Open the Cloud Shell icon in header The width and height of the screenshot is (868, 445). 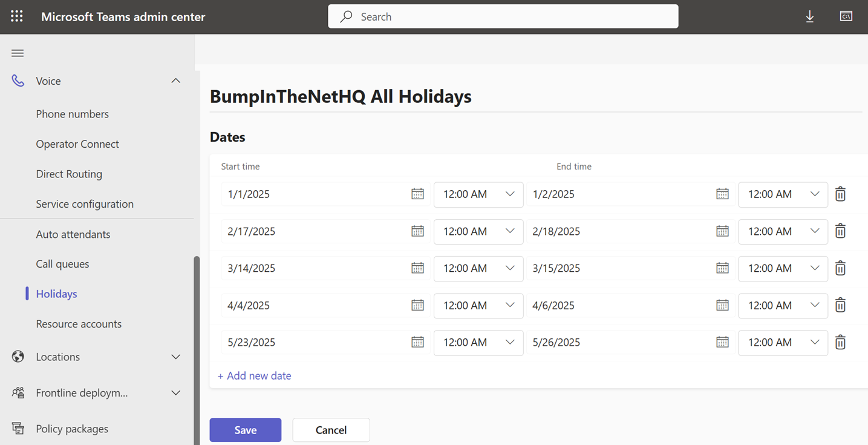[x=846, y=16]
